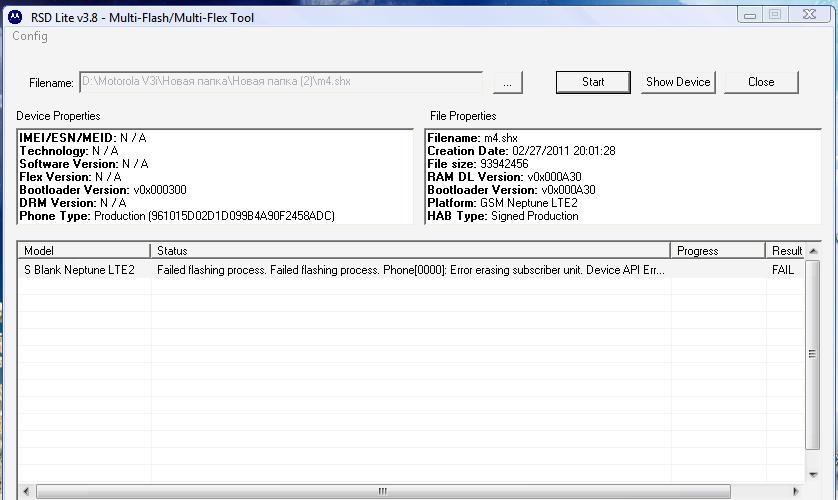
Task: Minimize the RSD Lite window
Action: 750,15
